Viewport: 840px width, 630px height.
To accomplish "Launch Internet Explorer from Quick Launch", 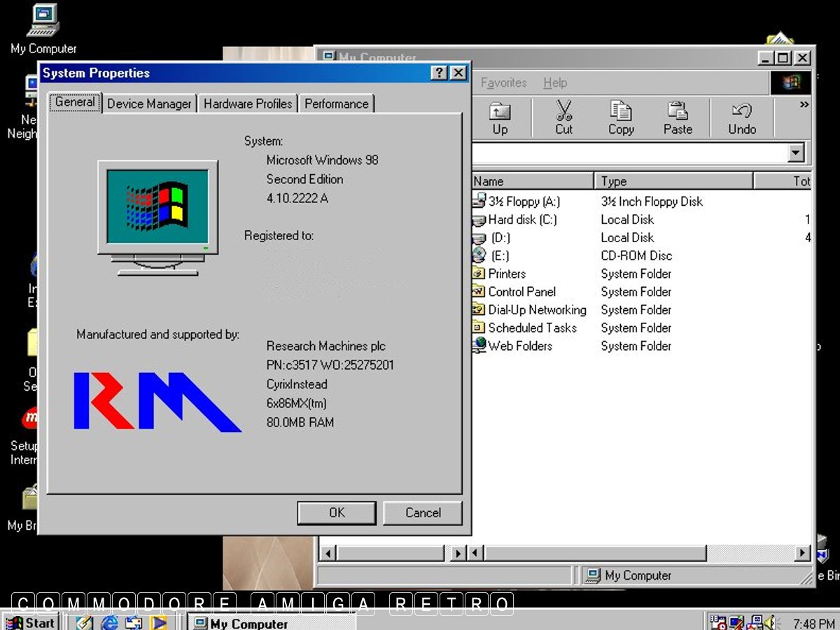I will coord(109,622).
